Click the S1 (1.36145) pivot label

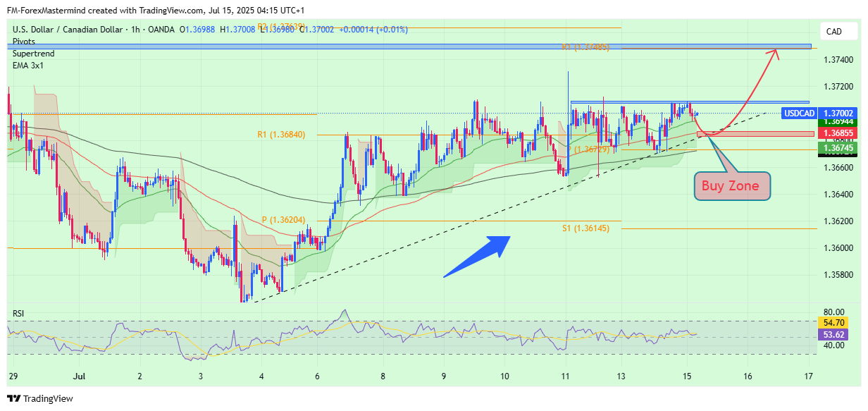[586, 228]
